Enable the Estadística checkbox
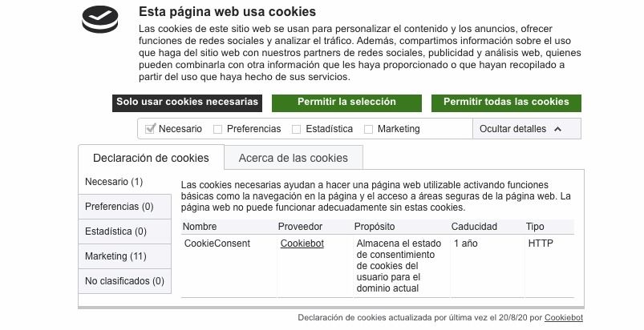Viewport: 644px width, 330px height. pyautogui.click(x=296, y=129)
